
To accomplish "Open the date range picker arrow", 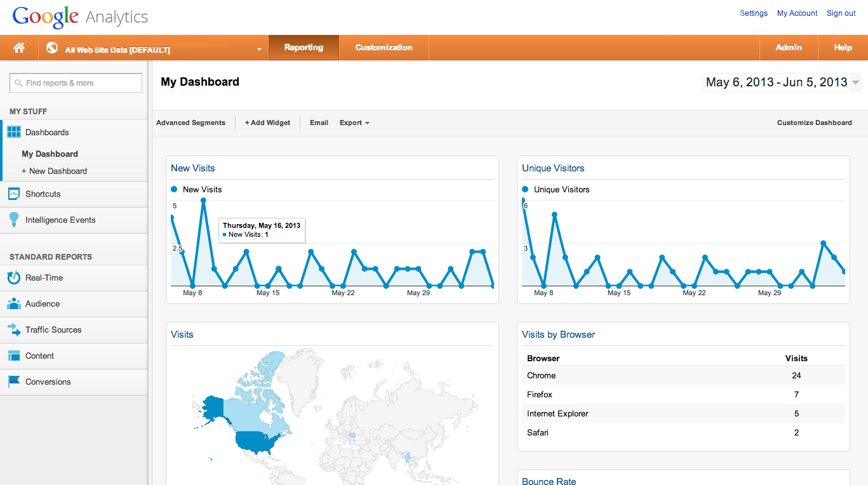I will [855, 83].
